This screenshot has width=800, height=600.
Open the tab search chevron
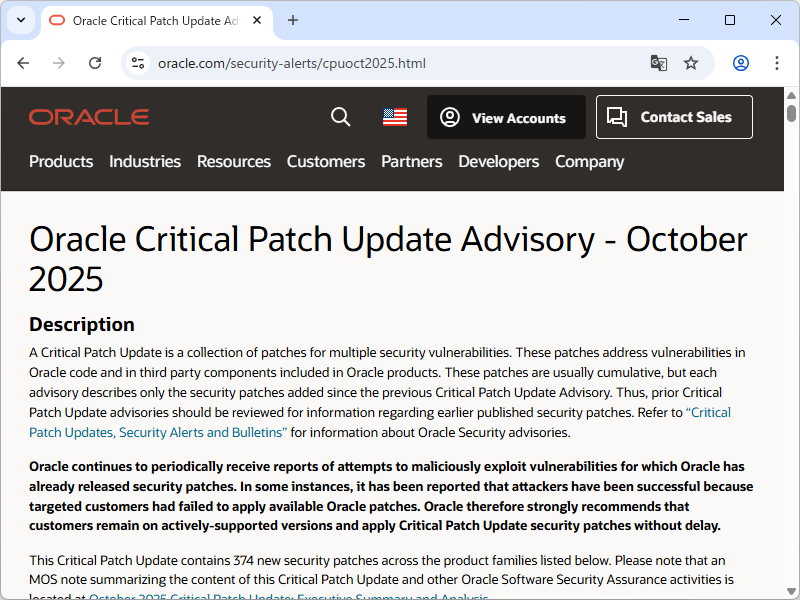pos(20,20)
